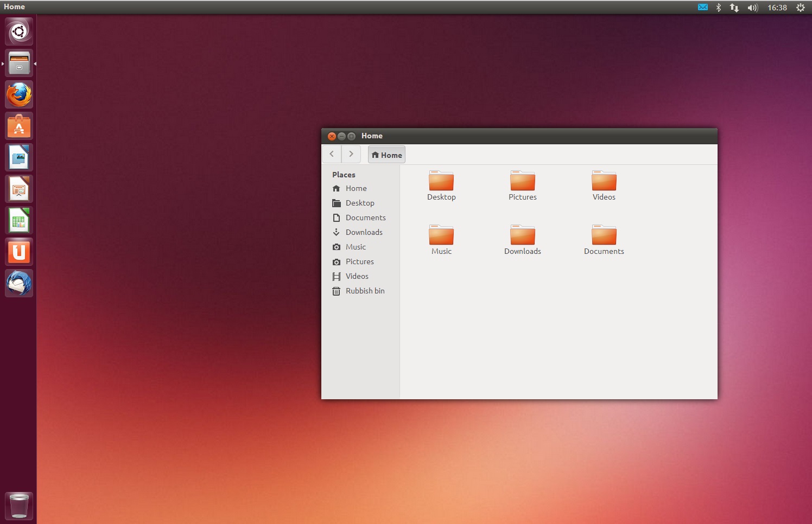Click the Home menu in the top bar
Viewport: 812px width, 524px height.
point(14,7)
